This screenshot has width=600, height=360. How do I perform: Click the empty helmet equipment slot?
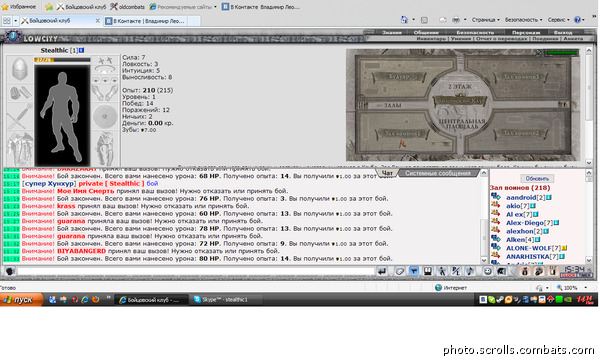pyautogui.click(x=20, y=69)
